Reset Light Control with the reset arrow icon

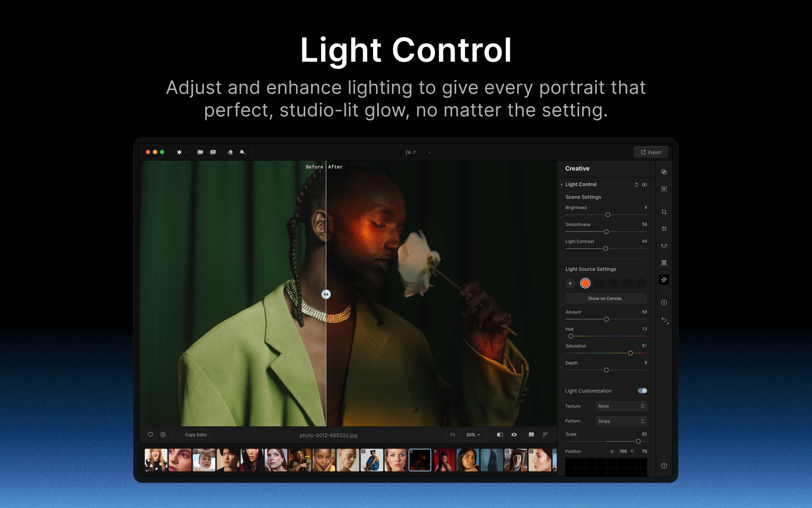pos(636,185)
